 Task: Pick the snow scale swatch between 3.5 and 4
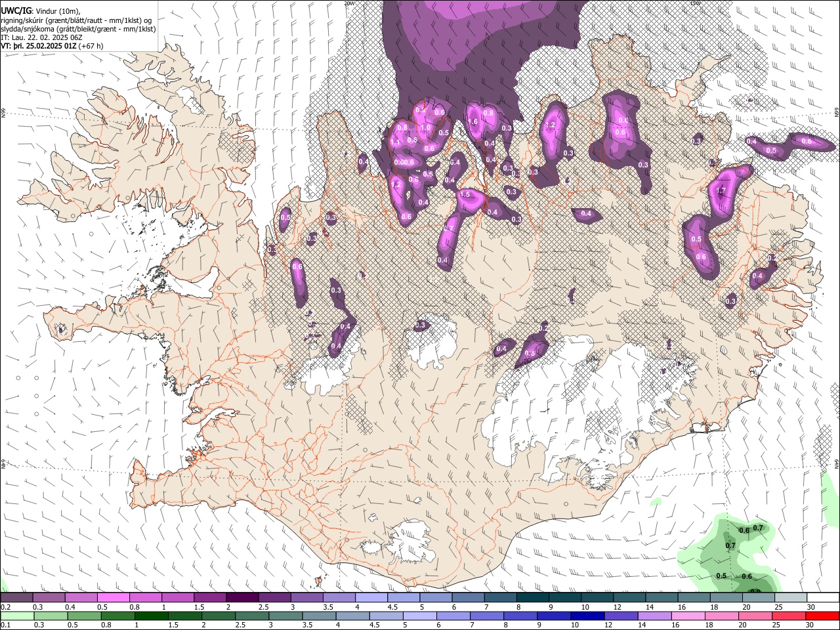pos(338,598)
